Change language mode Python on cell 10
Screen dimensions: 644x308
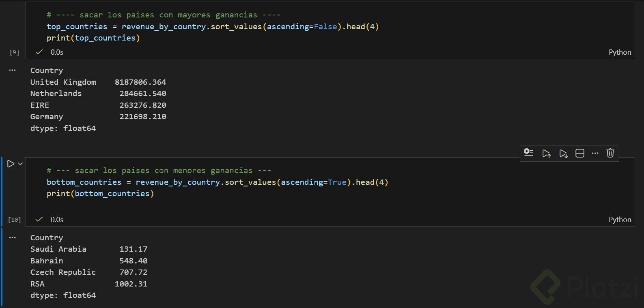pyautogui.click(x=620, y=220)
